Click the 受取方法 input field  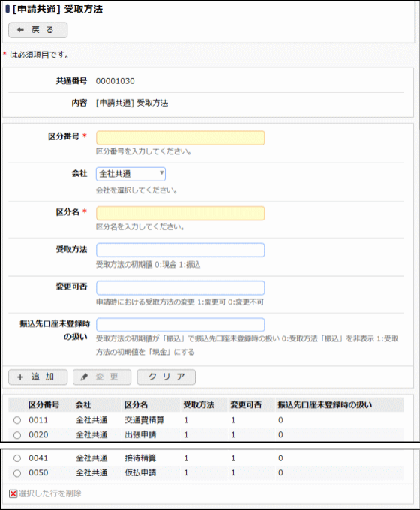coord(181,250)
